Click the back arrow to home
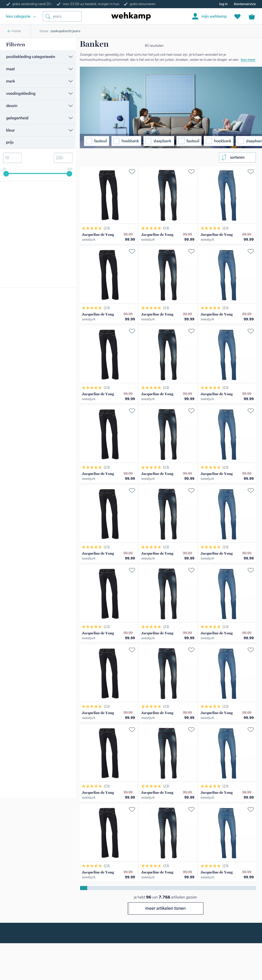262x980 pixels. tap(9, 31)
